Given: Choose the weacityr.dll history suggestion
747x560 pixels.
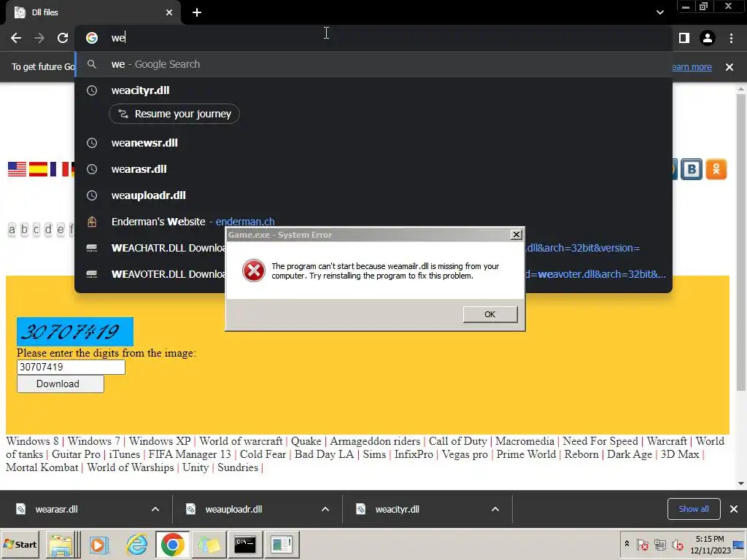Looking at the screenshot, I should [x=373, y=90].
